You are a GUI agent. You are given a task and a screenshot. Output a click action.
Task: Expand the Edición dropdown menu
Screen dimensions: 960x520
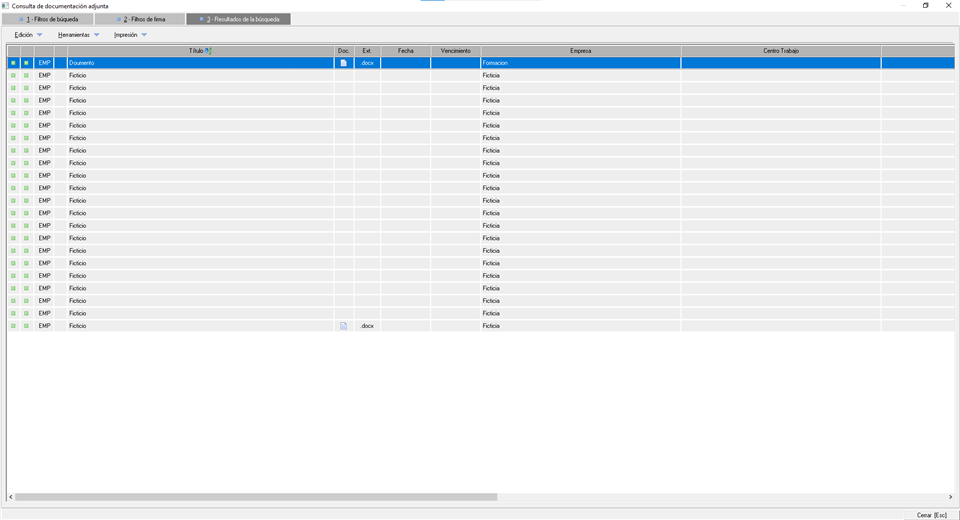tap(28, 35)
